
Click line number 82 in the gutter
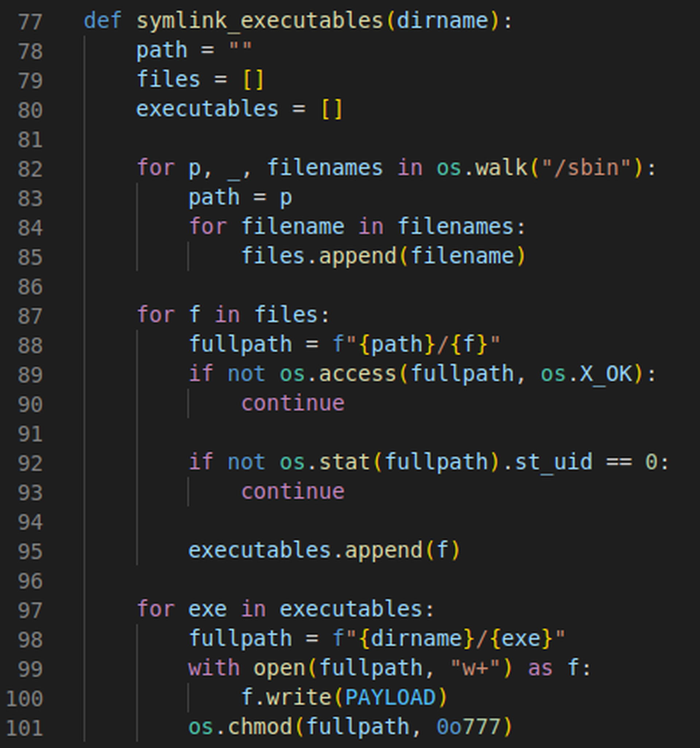(x=30, y=169)
